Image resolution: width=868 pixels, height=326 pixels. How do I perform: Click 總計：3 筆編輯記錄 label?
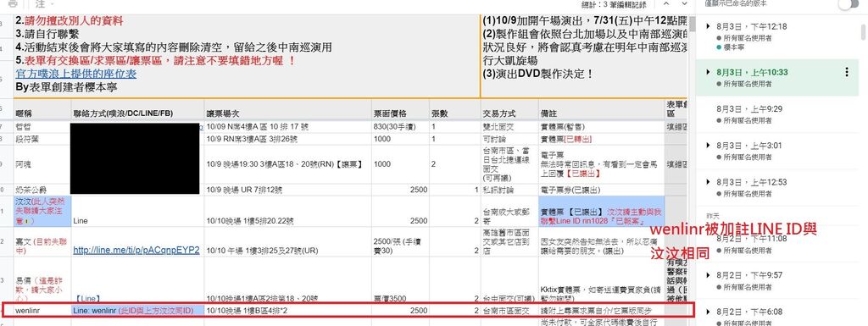click(x=613, y=4)
